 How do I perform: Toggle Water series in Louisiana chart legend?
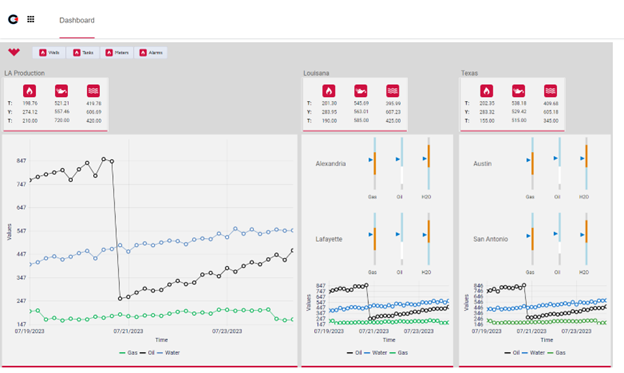click(376, 353)
